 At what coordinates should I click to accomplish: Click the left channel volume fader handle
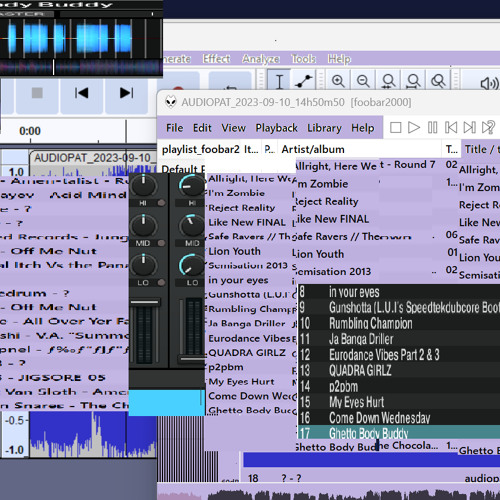coord(145,303)
